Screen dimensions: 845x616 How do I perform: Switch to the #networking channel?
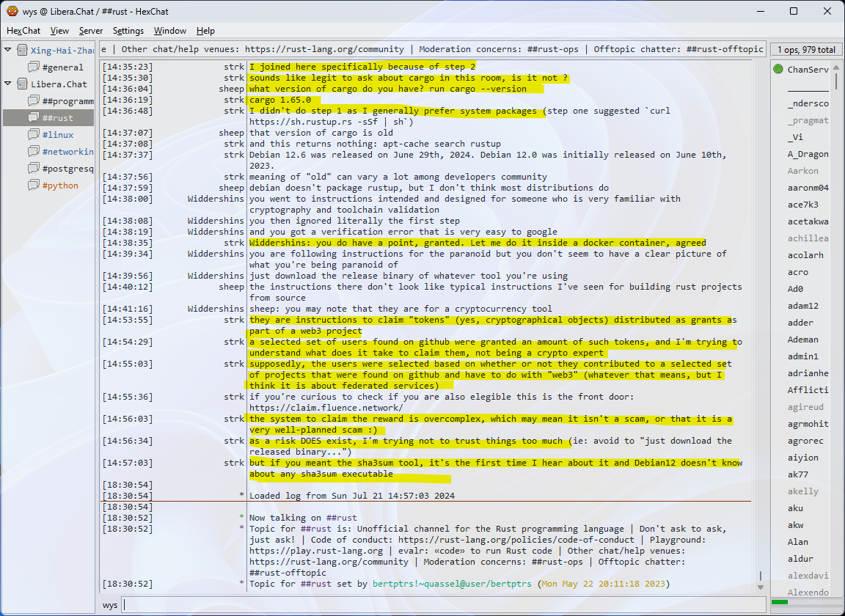point(68,152)
